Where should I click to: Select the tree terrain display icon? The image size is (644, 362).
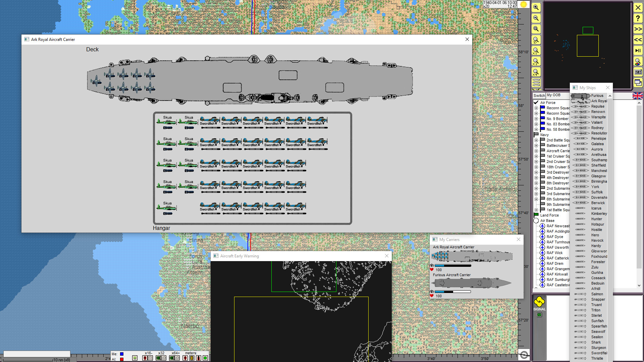135,358
